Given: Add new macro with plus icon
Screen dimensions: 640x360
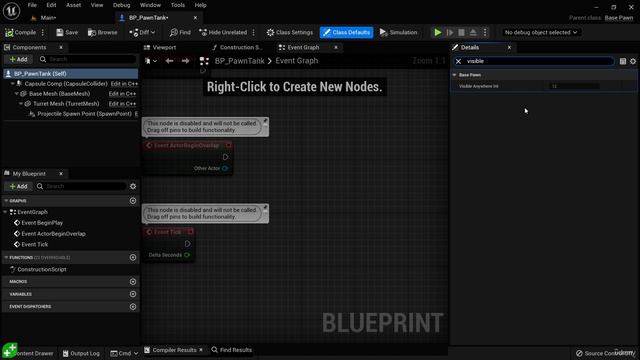Looking at the screenshot, I should point(133,282).
